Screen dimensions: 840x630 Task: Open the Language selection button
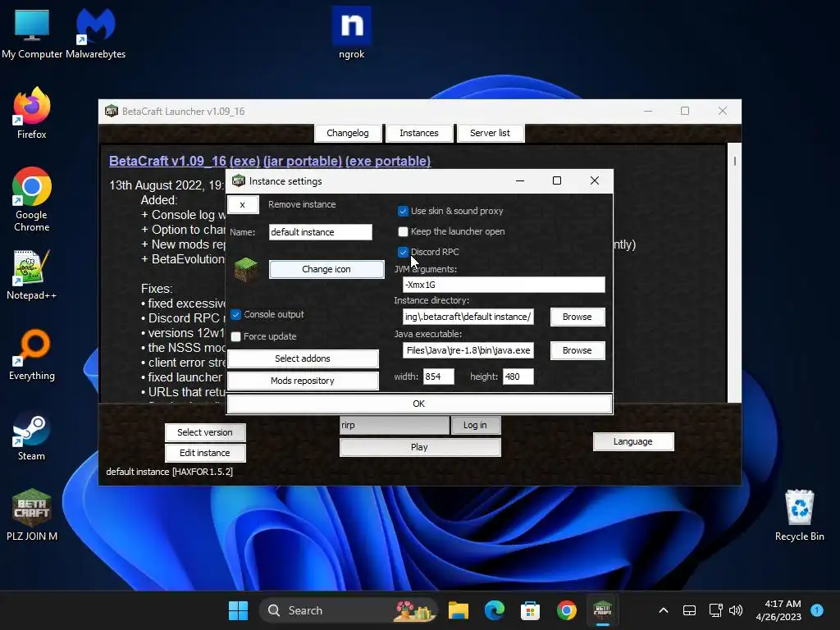(633, 441)
